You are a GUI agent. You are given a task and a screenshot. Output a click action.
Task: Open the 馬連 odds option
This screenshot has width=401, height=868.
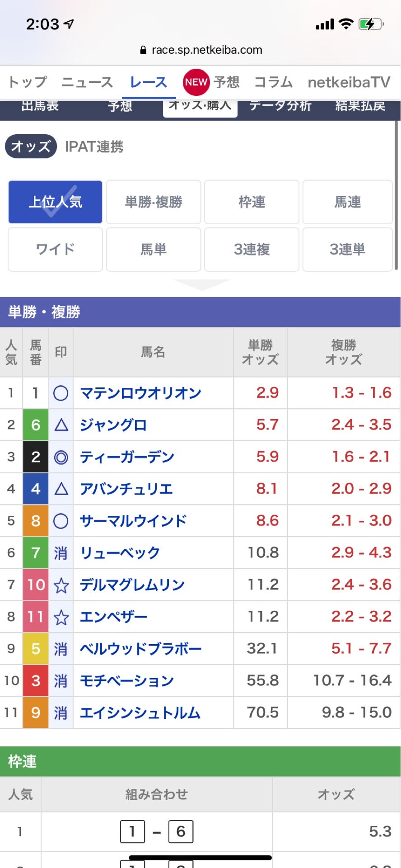pos(347,202)
